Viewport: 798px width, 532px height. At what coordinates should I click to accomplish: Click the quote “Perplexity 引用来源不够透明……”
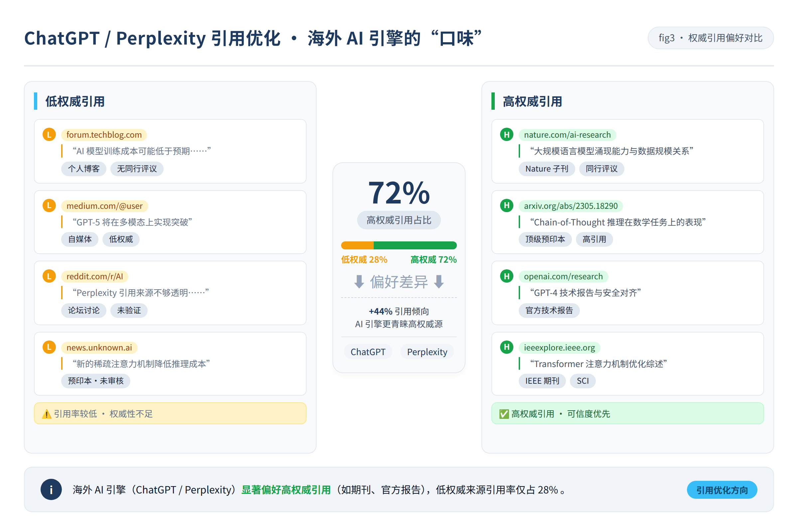[x=141, y=293]
